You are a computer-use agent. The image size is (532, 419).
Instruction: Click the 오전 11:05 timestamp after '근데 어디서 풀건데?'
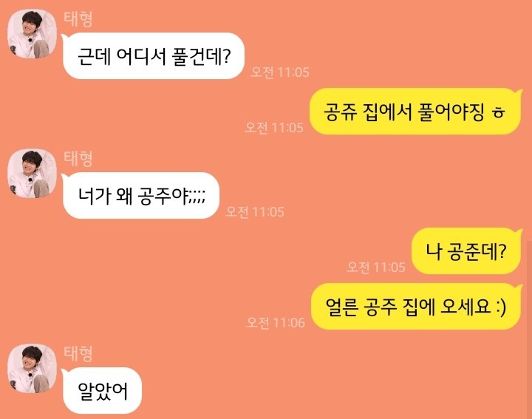tap(280, 72)
